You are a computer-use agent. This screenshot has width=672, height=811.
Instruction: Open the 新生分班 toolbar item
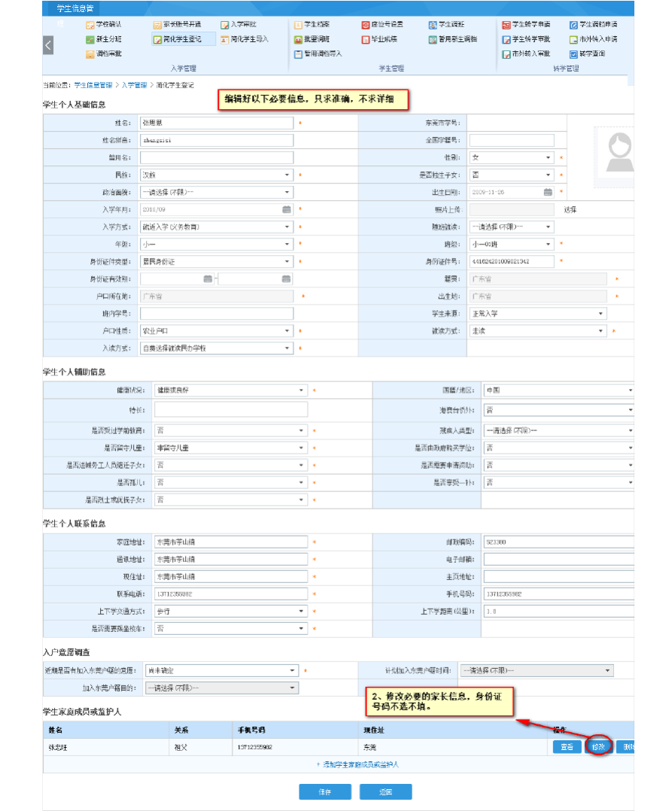pyautogui.click(x=103, y=39)
